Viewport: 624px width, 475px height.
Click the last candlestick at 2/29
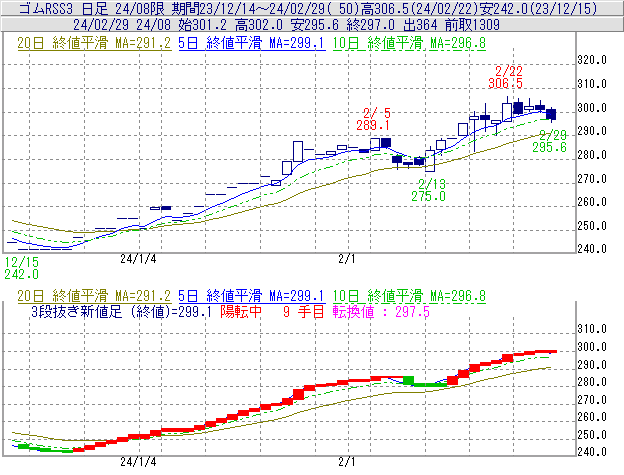tap(551, 114)
